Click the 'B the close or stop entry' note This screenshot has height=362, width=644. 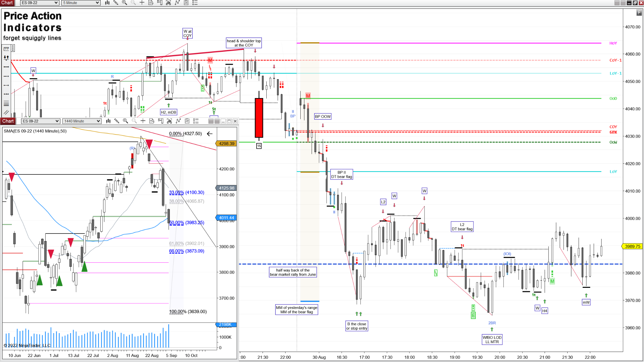coord(357,326)
